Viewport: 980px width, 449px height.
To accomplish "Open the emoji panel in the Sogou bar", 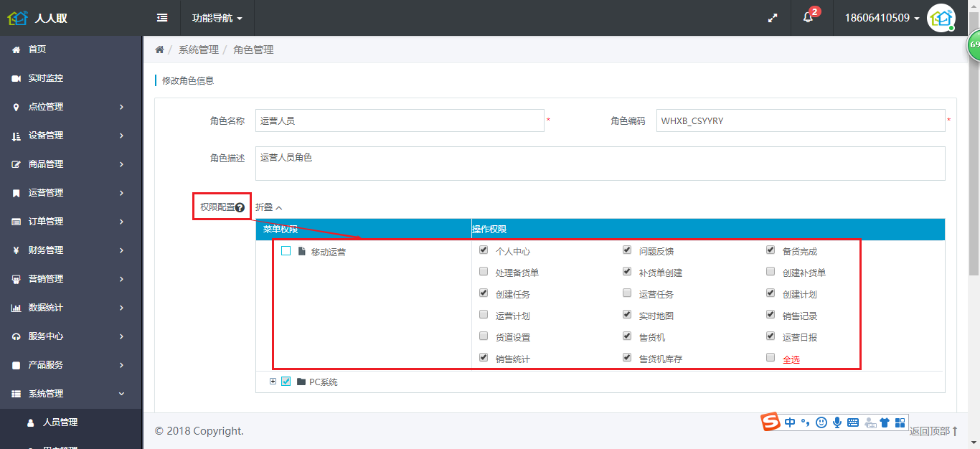I will [821, 422].
